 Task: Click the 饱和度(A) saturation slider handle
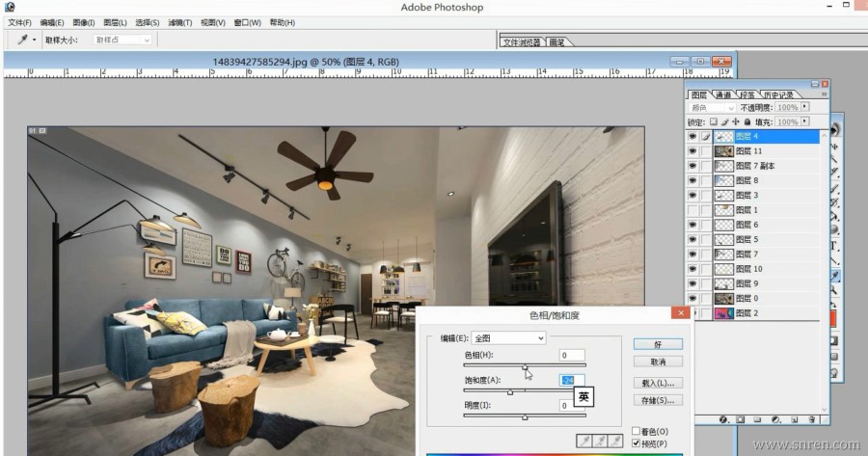pos(510,391)
